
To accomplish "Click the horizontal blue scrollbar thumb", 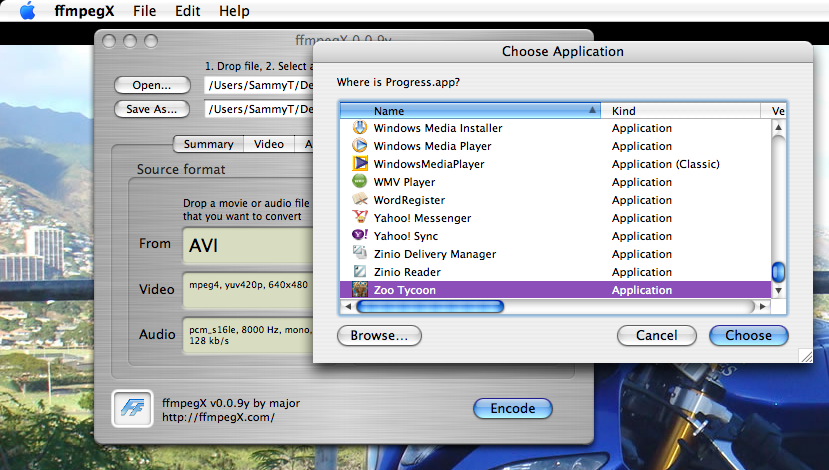I will tap(430, 306).
